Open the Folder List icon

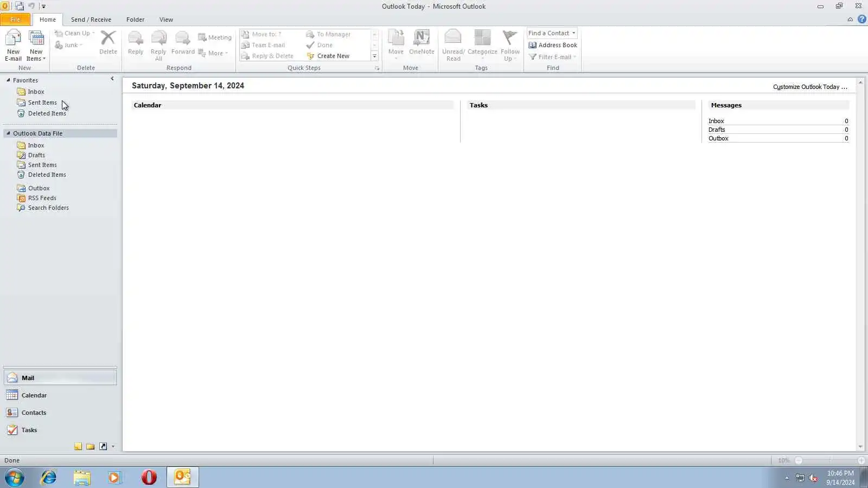(x=91, y=447)
